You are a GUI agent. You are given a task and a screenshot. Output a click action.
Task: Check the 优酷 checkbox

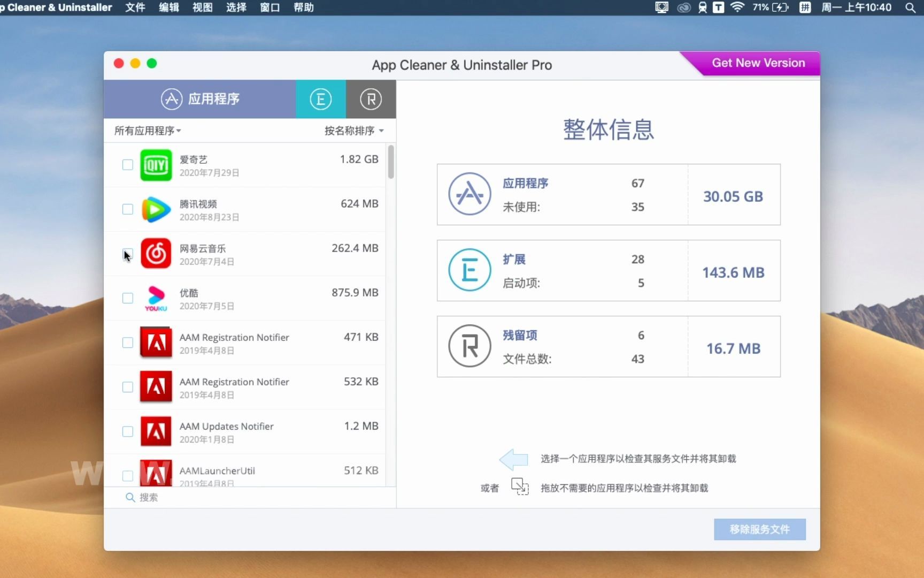tap(127, 298)
